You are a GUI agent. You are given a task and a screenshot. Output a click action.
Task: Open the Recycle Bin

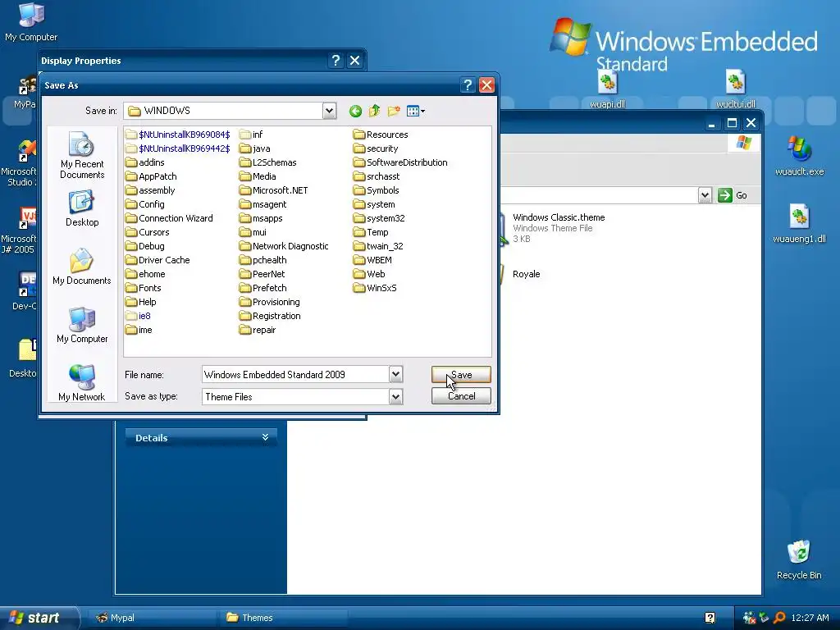coord(799,559)
